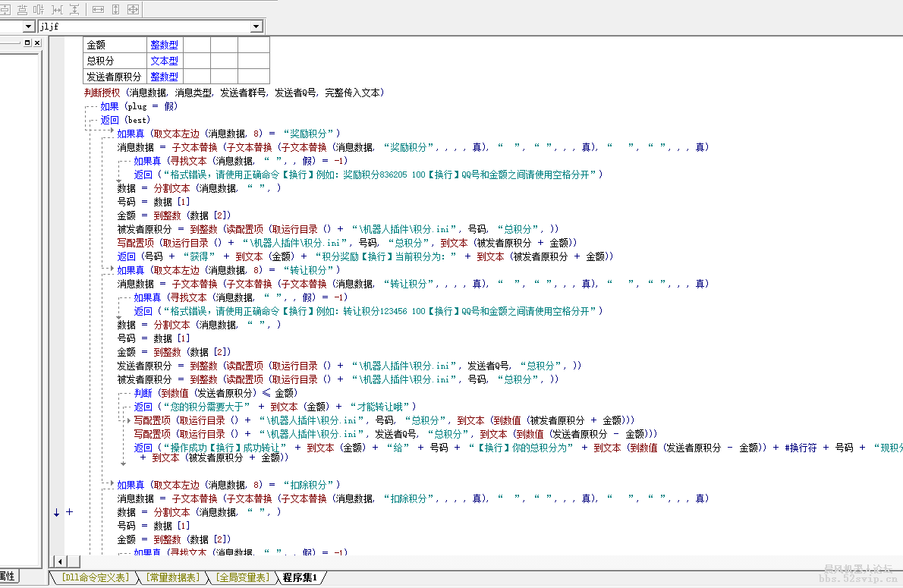Open the jljf subroutine selector dropdown
The width and height of the screenshot is (903, 588).
click(x=258, y=26)
